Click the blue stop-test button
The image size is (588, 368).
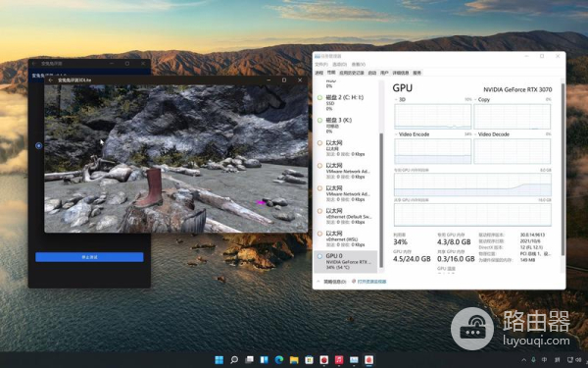point(89,257)
